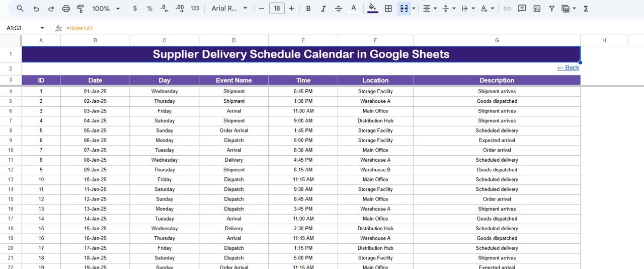Open the Functions sigma icon
This screenshot has width=644, height=269.
point(586,9)
